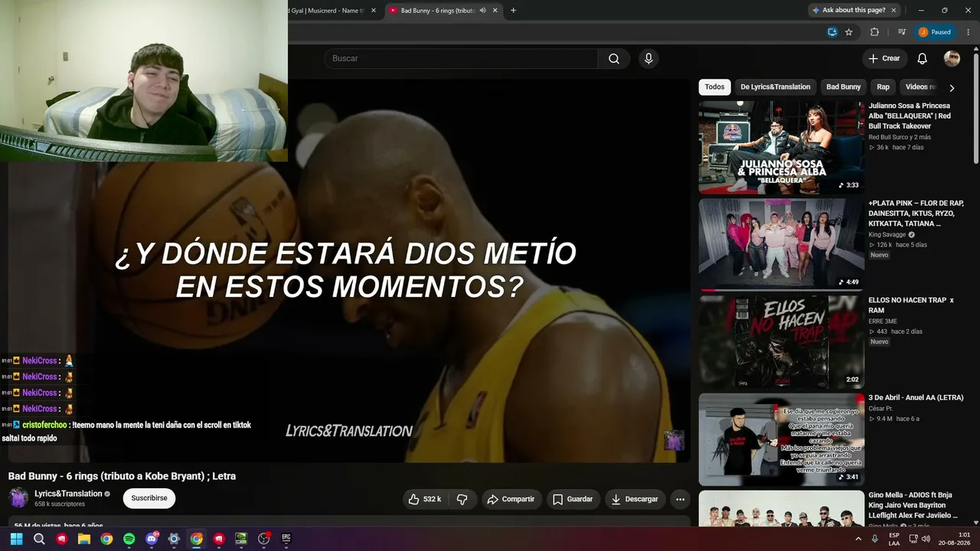Open File Explorer from the taskbar
The height and width of the screenshot is (551, 980).
coord(84,539)
